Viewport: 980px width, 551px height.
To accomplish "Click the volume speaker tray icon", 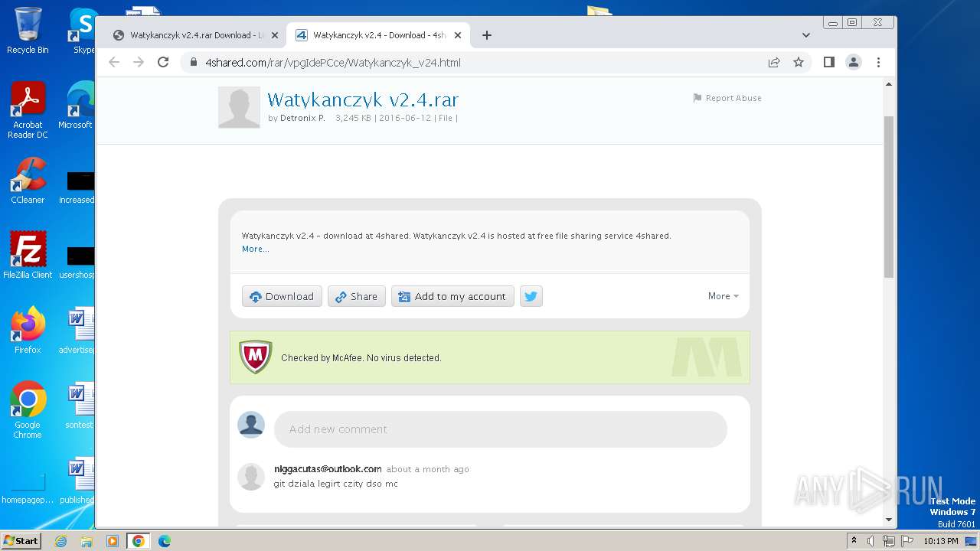I will pos(871,541).
